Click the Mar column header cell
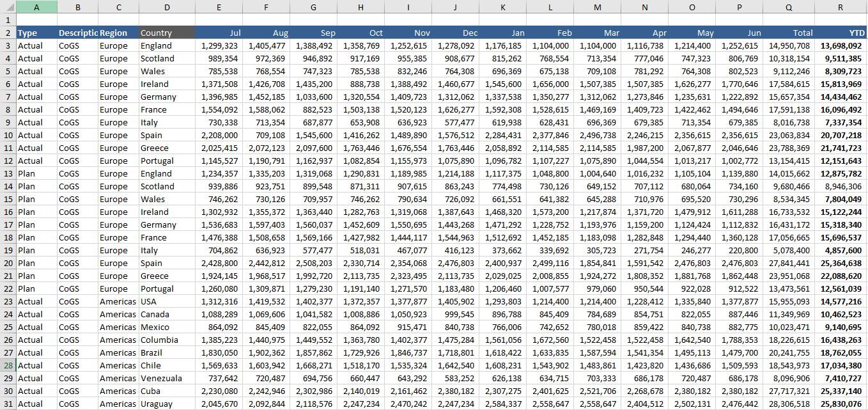868x410 pixels. [x=597, y=33]
